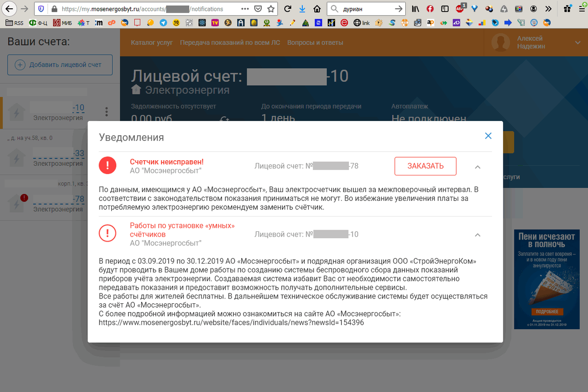The height and width of the screenshot is (392, 588).
Task: Reload the page with the refresh icon
Action: (x=288, y=9)
